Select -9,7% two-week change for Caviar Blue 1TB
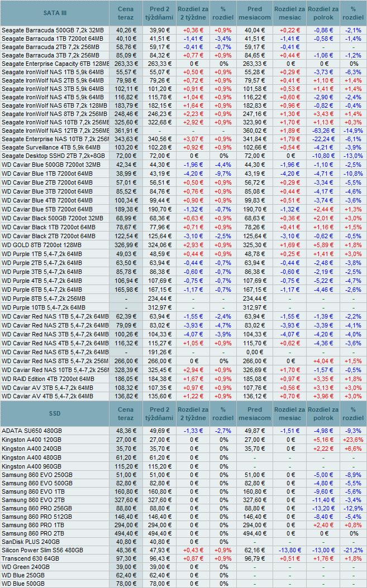This screenshot has height=588, width=367. click(223, 173)
